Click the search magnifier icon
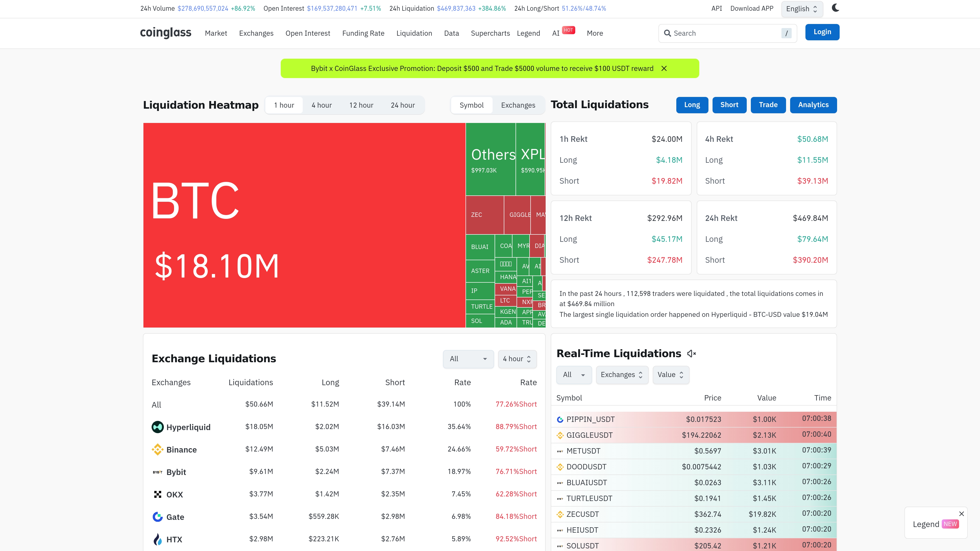Screen dimensions: 980x551 [x=667, y=33]
